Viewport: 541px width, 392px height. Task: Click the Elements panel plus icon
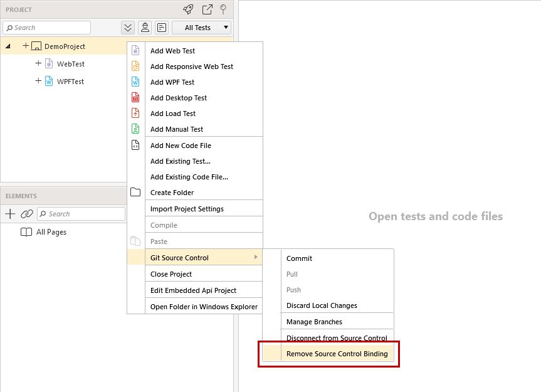[x=10, y=214]
